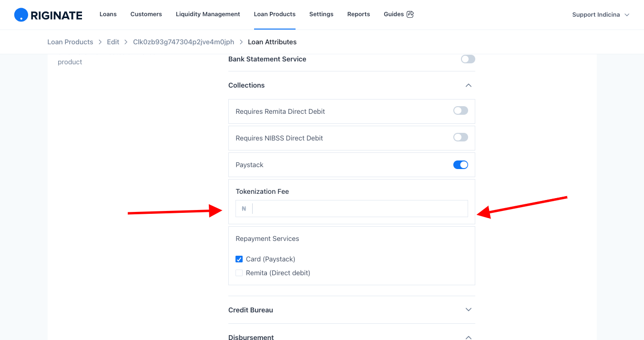Collapse the Disbursement section chevron
Viewport: 644px width, 340px height.
point(469,337)
